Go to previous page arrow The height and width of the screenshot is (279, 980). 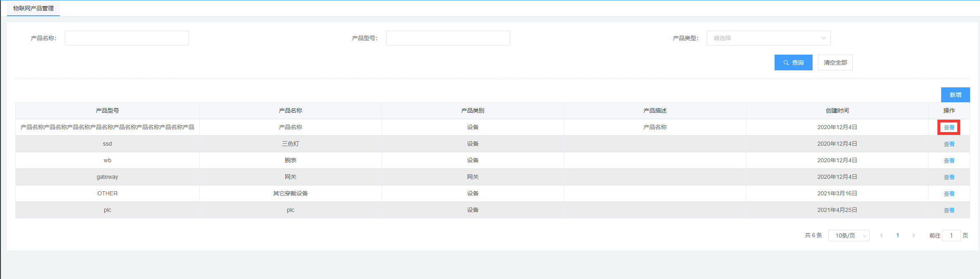click(882, 236)
